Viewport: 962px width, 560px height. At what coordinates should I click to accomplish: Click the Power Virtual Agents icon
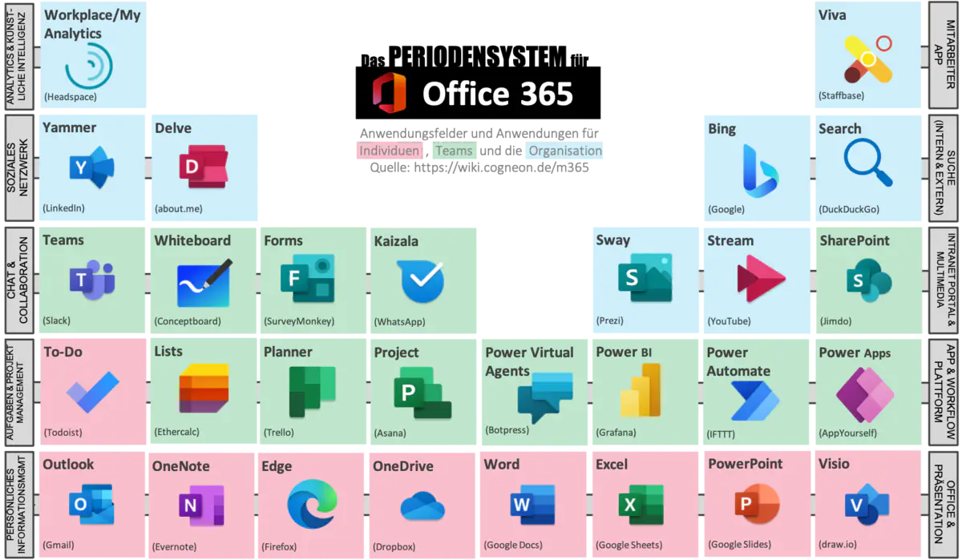(x=545, y=398)
